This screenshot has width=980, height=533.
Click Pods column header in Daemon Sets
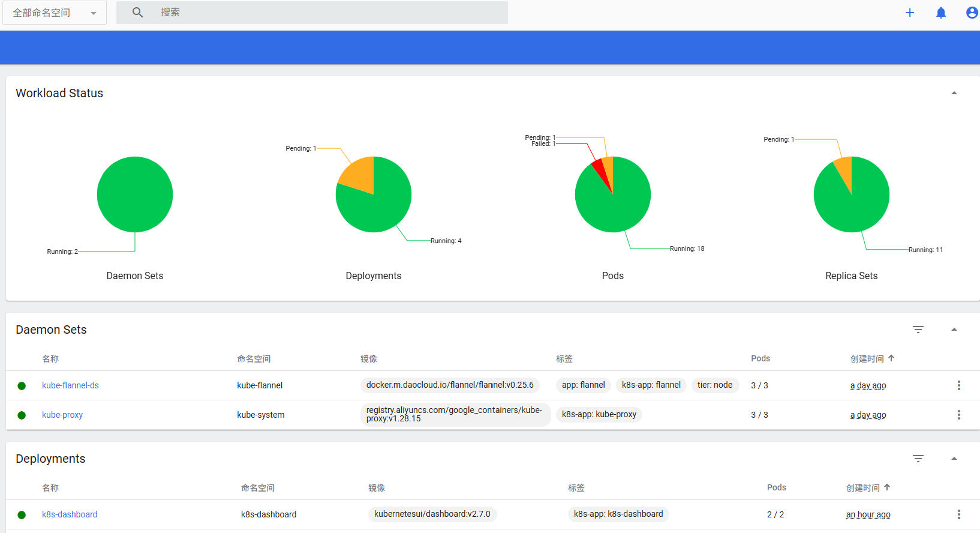760,358
